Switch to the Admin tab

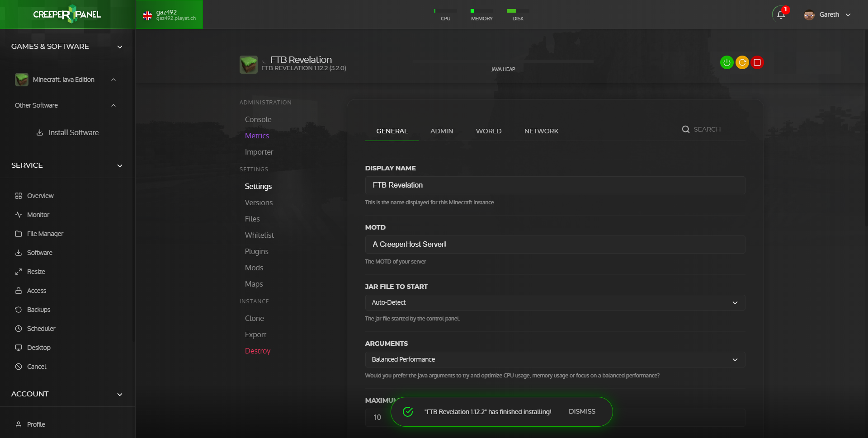tap(442, 131)
